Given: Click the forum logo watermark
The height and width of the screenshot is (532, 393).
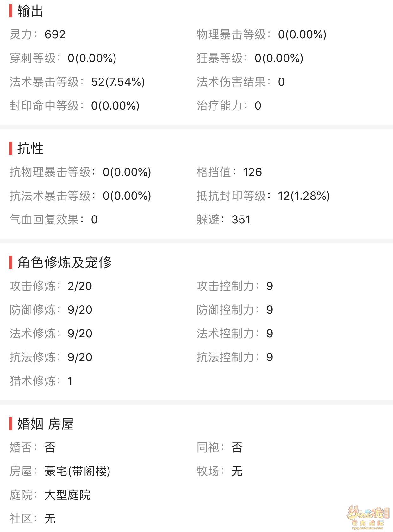Looking at the screenshot, I should 368,517.
